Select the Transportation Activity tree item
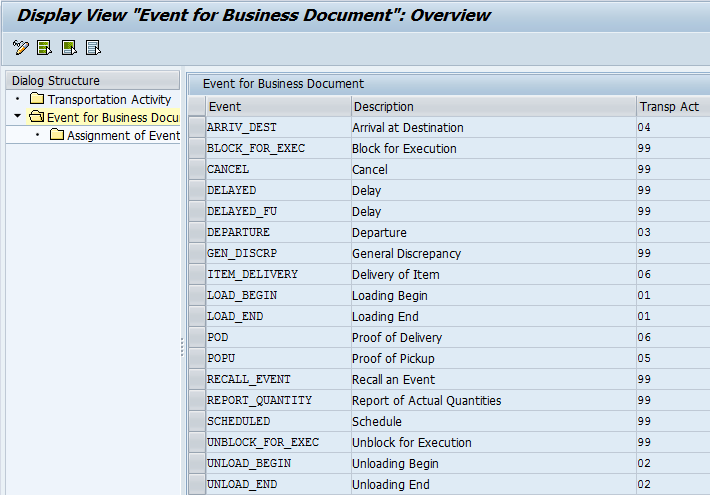Image resolution: width=710 pixels, height=495 pixels. [109, 99]
